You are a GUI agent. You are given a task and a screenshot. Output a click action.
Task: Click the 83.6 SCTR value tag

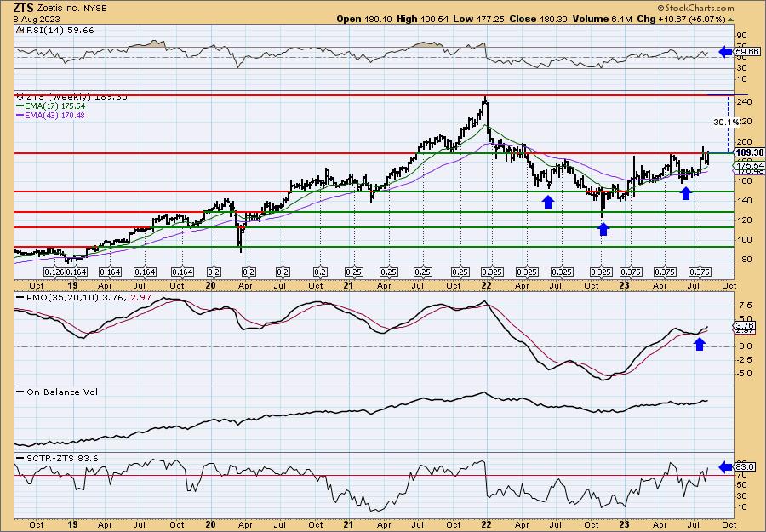(746, 467)
